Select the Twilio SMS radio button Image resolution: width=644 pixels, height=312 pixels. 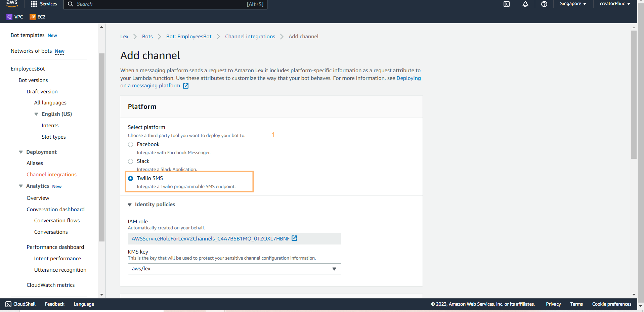131,178
